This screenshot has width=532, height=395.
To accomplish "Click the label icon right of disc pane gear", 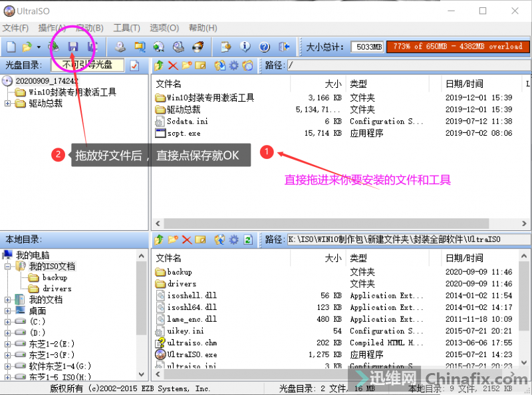I will click(x=247, y=65).
